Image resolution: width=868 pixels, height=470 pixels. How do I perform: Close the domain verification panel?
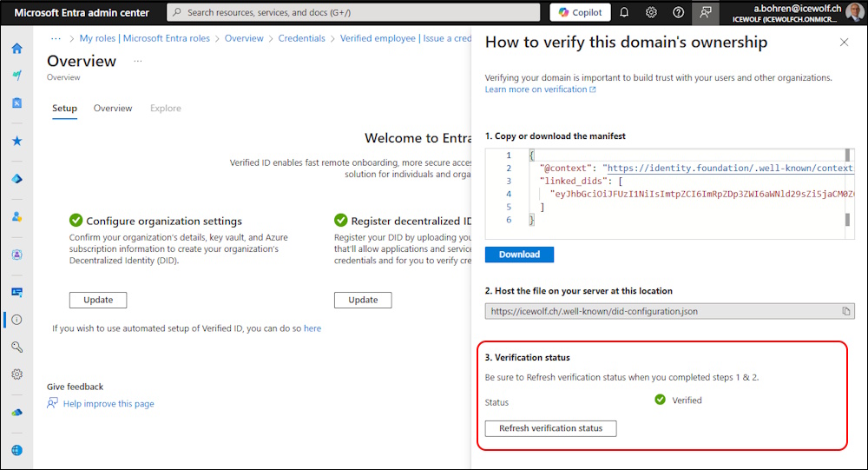[x=844, y=42]
